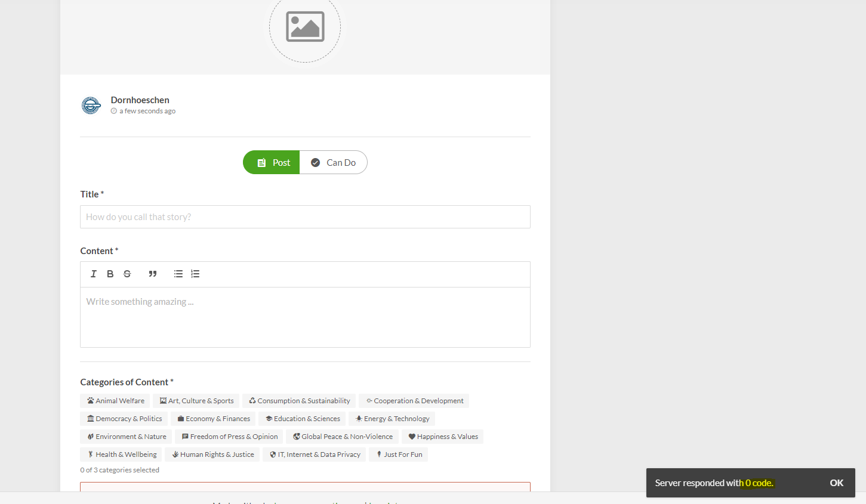Select Democracy & Politics category
866x504 pixels.
click(x=124, y=419)
